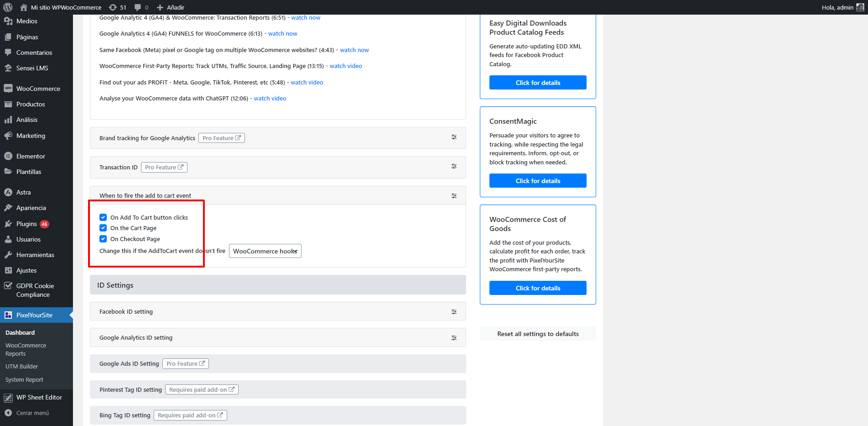Click Reset all settings to defaults
The height and width of the screenshot is (426, 868).
click(538, 334)
